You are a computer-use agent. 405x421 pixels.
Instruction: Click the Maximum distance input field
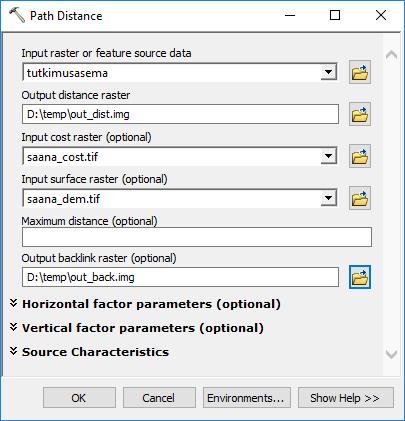197,237
